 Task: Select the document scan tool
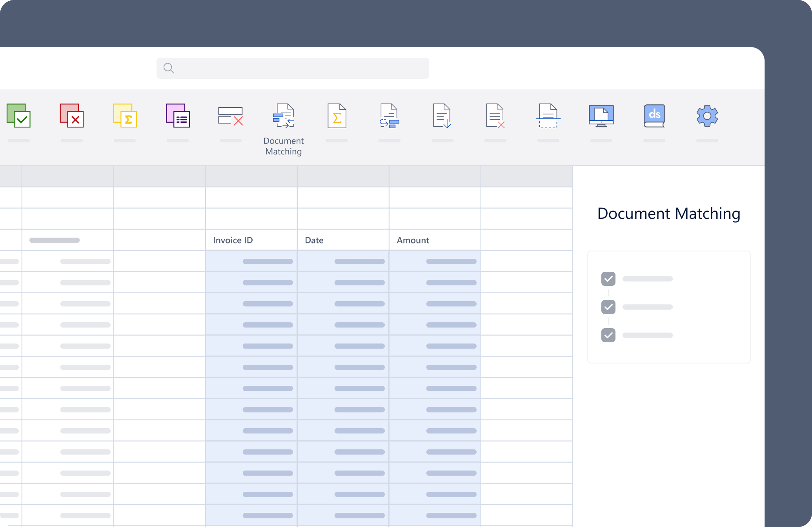click(548, 116)
